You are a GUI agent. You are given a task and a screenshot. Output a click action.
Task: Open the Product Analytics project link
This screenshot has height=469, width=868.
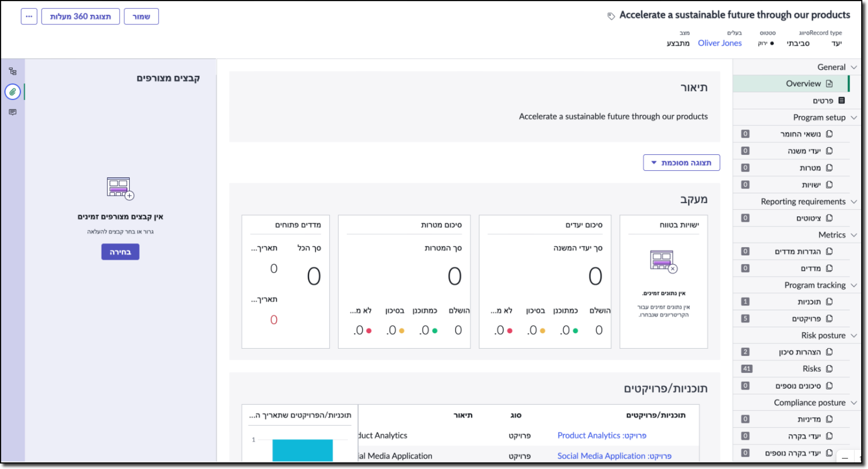pos(602,435)
